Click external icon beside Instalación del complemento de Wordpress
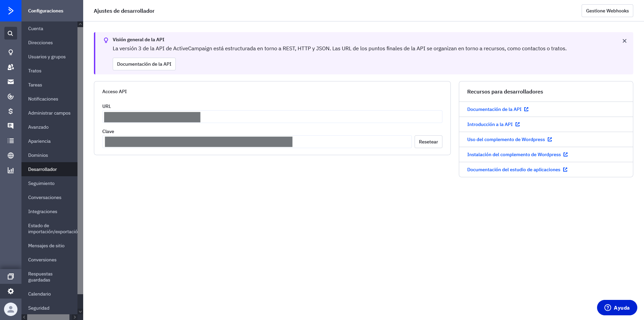Image resolution: width=644 pixels, height=320 pixels. (x=566, y=154)
